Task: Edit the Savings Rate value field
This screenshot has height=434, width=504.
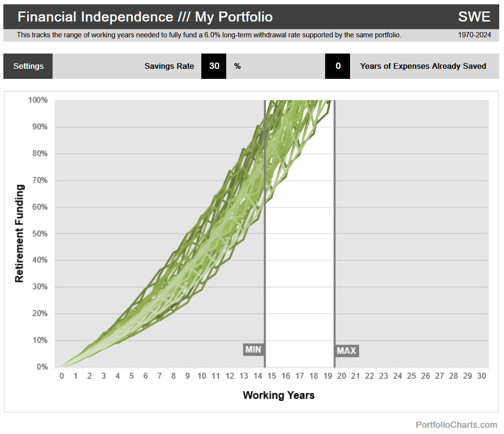Action: pyautogui.click(x=214, y=66)
